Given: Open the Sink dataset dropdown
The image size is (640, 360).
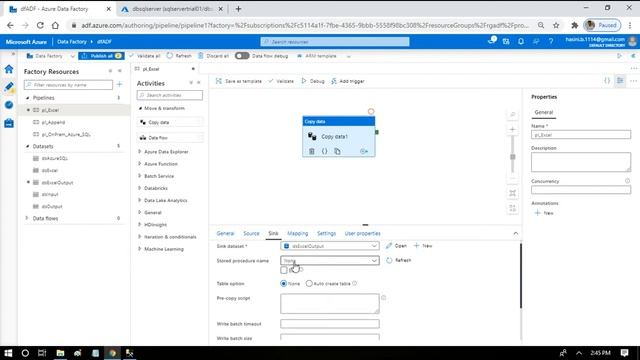Looking at the screenshot, I should (330, 246).
